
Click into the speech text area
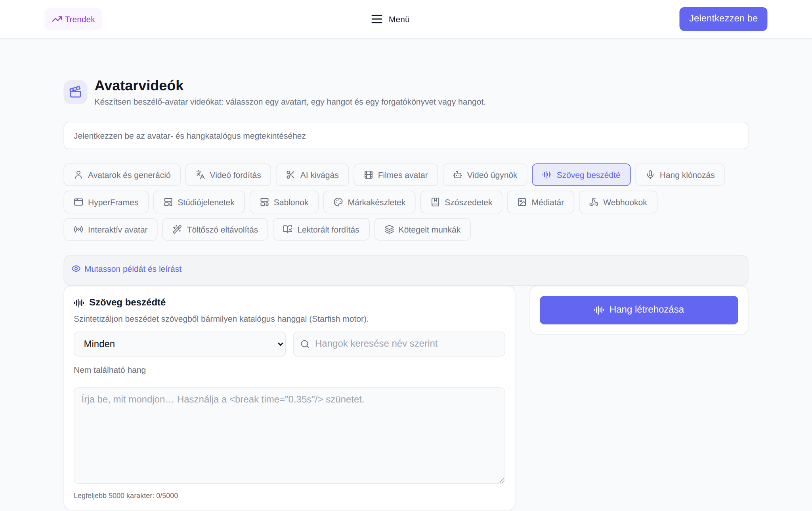[289, 435]
